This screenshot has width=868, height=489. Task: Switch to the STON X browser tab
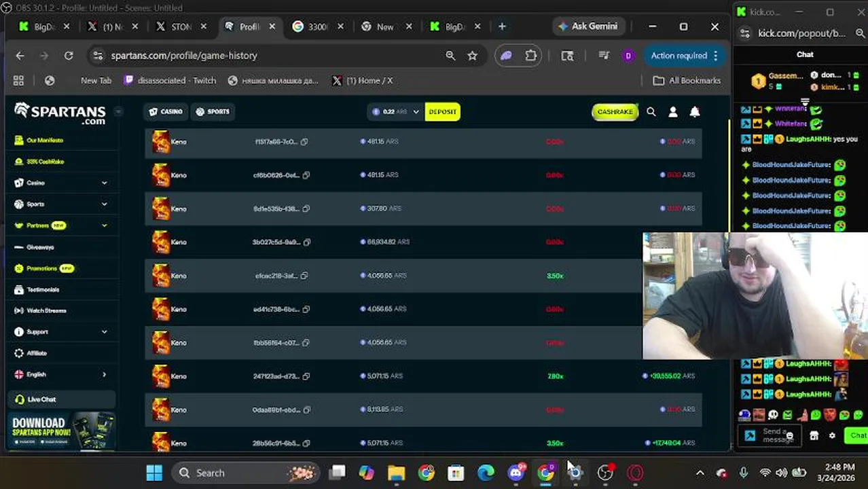(181, 26)
